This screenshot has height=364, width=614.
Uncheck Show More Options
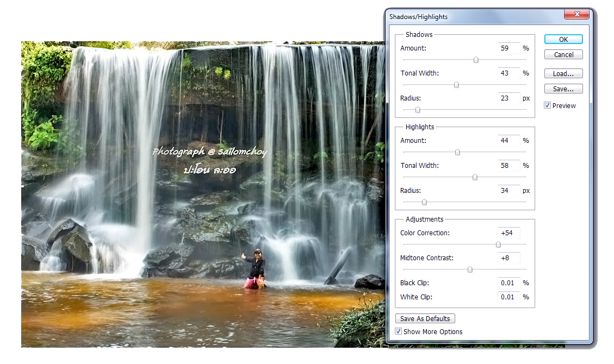[399, 331]
